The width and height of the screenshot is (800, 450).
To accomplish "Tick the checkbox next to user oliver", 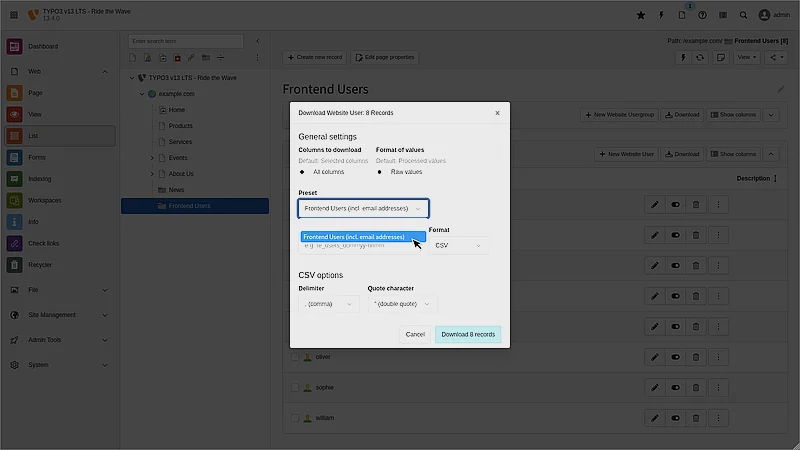I will point(295,357).
